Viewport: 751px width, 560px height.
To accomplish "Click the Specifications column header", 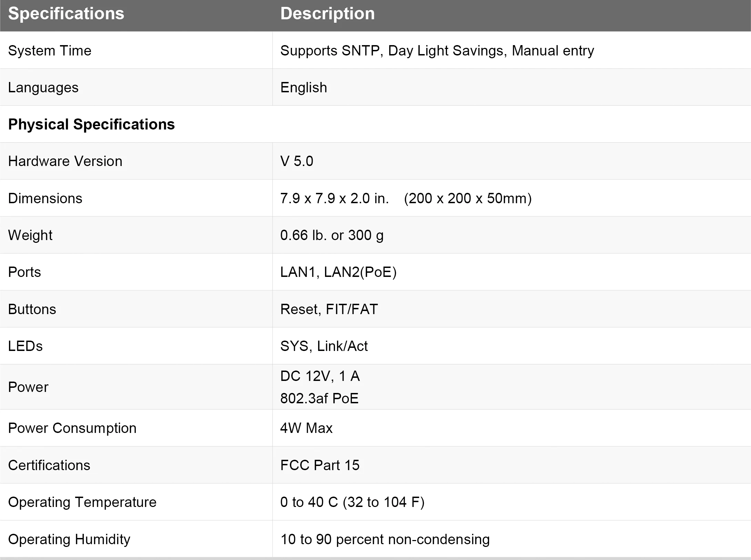I will point(66,14).
